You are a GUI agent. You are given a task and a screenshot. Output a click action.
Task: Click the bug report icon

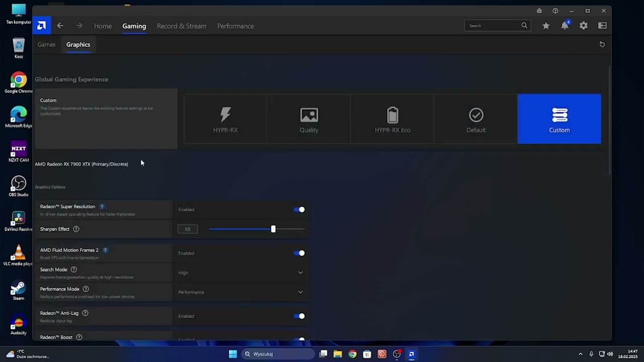point(539,11)
